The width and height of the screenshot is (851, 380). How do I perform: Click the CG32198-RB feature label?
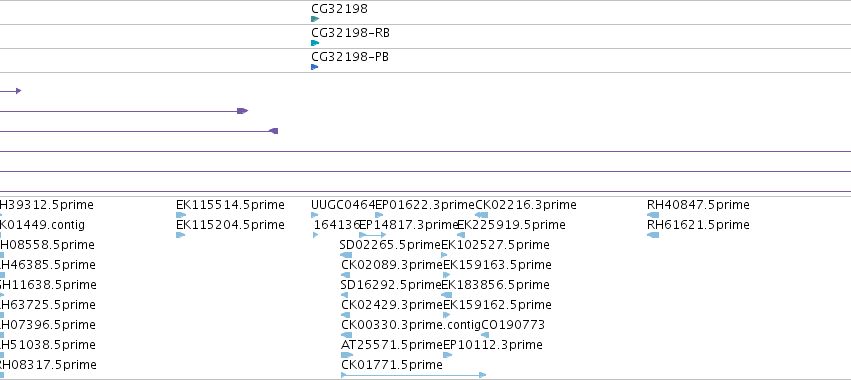click(350, 33)
